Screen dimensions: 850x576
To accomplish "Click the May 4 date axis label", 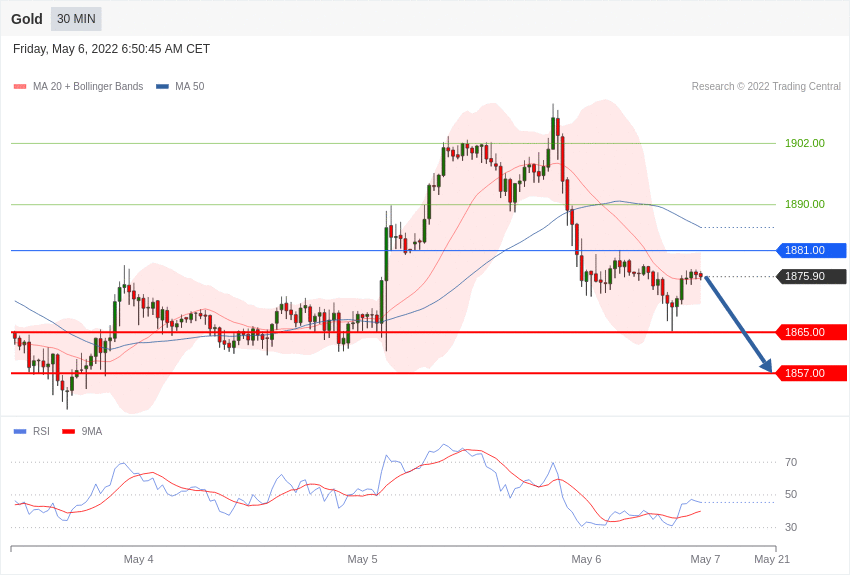I will (138, 559).
